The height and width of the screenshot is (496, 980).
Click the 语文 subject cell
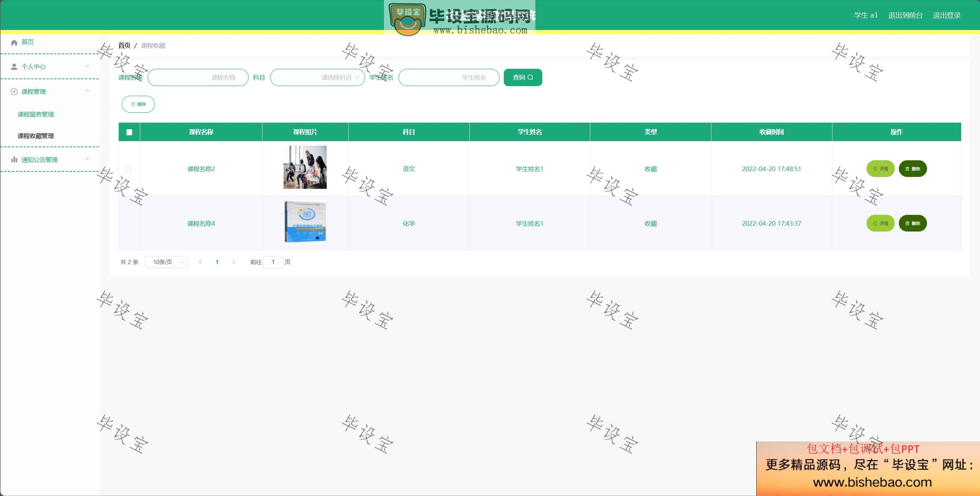[409, 169]
